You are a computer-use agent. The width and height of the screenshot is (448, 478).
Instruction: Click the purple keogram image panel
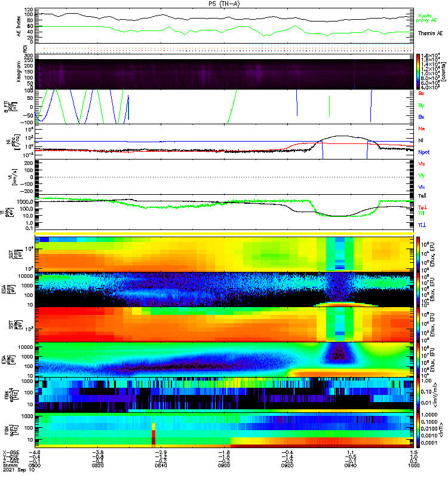pos(224,74)
